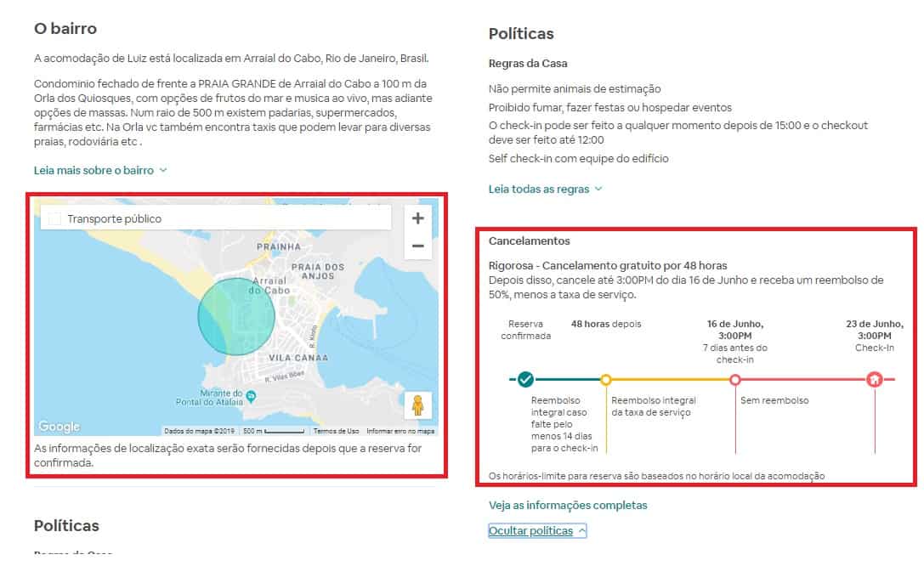
Task: Click Informar erro no mapa link
Action: click(x=400, y=431)
